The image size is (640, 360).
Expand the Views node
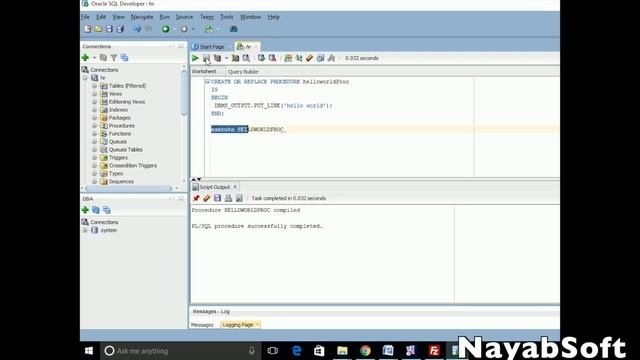(94, 94)
